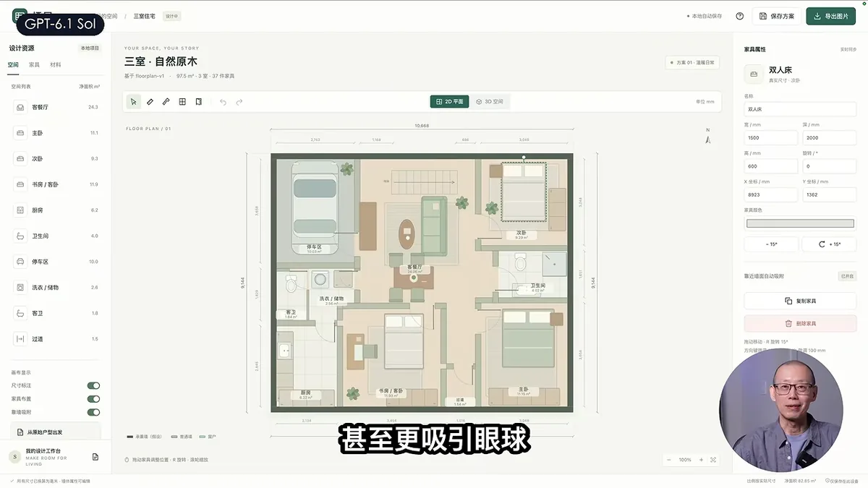Open the help question mark icon
This screenshot has width=868, height=488.
click(740, 16)
